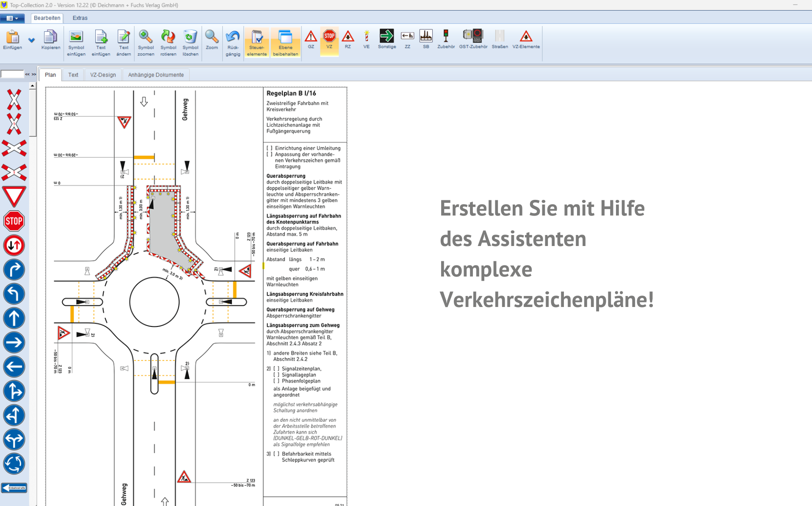Open the Sonstige signs category
The image size is (812, 506).
(x=387, y=39)
